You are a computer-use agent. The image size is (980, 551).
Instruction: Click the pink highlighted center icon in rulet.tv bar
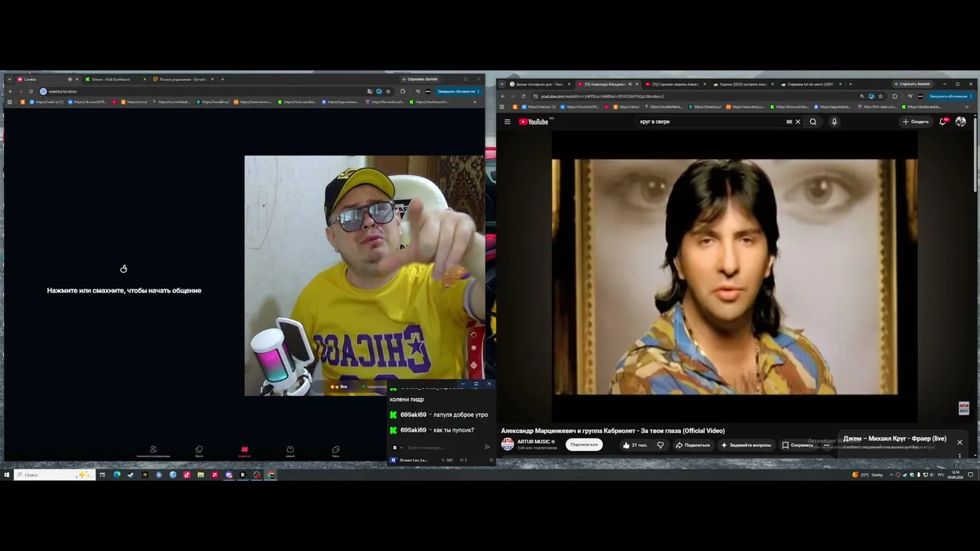244,451
